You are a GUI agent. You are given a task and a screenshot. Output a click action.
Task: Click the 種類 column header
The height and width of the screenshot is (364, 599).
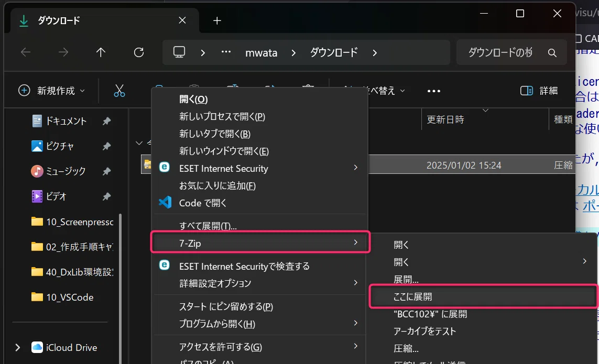563,119
